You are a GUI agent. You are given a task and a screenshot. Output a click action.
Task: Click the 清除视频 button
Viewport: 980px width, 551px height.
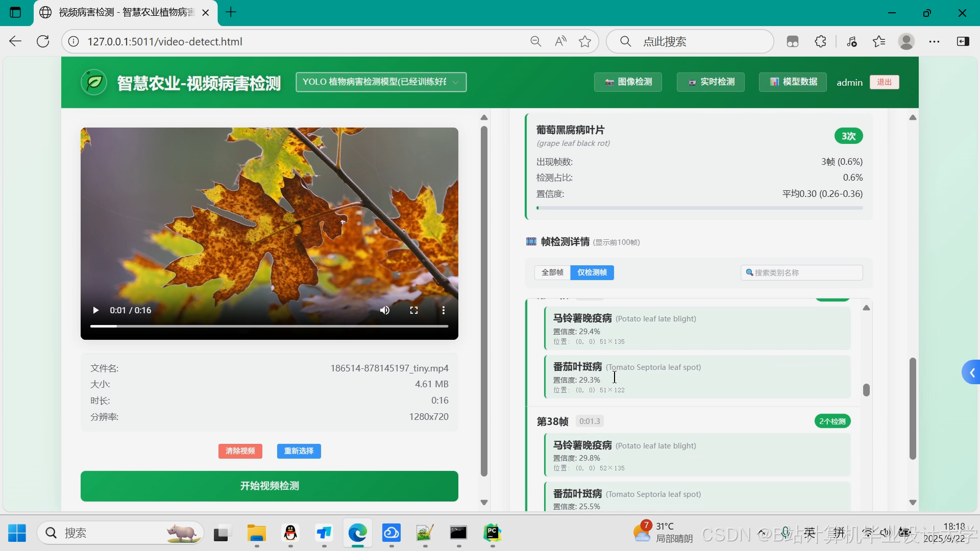pos(240,451)
